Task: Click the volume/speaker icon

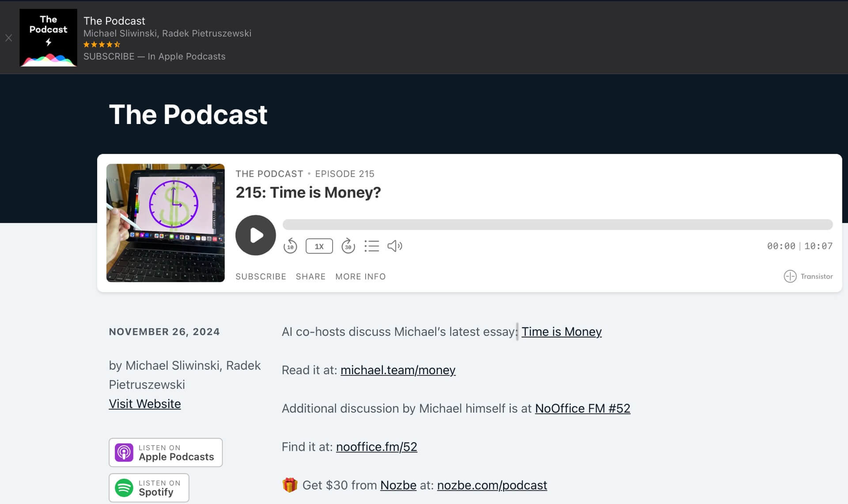Action: (395, 245)
